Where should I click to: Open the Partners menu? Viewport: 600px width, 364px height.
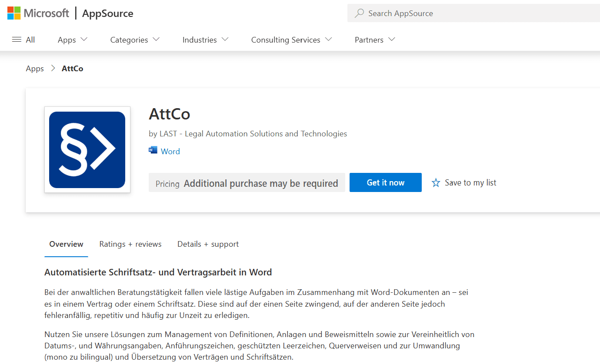pyautogui.click(x=373, y=40)
